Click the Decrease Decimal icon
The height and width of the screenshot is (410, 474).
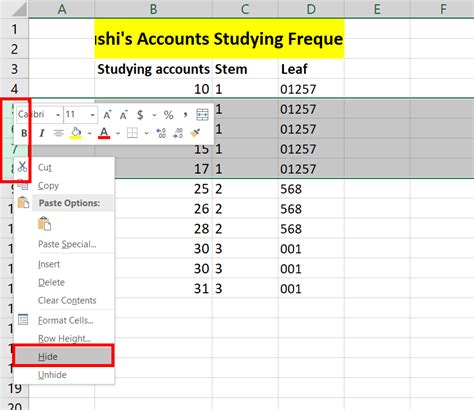pos(178,133)
